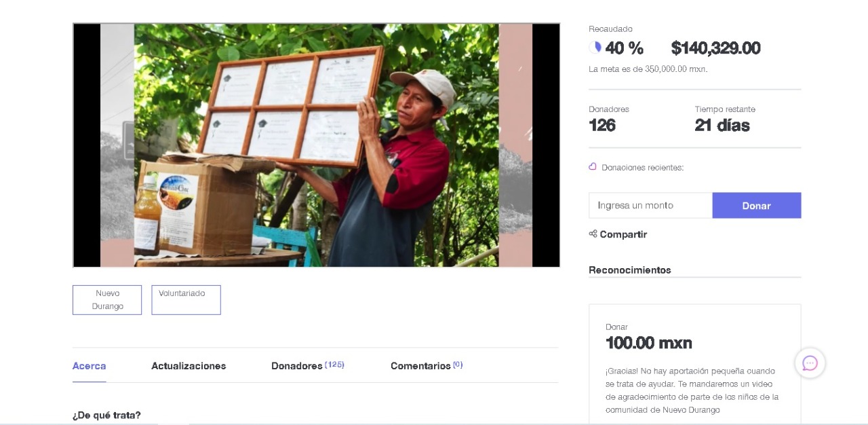868x425 pixels.
Task: Click the 40% progress pie icon
Action: tap(595, 48)
